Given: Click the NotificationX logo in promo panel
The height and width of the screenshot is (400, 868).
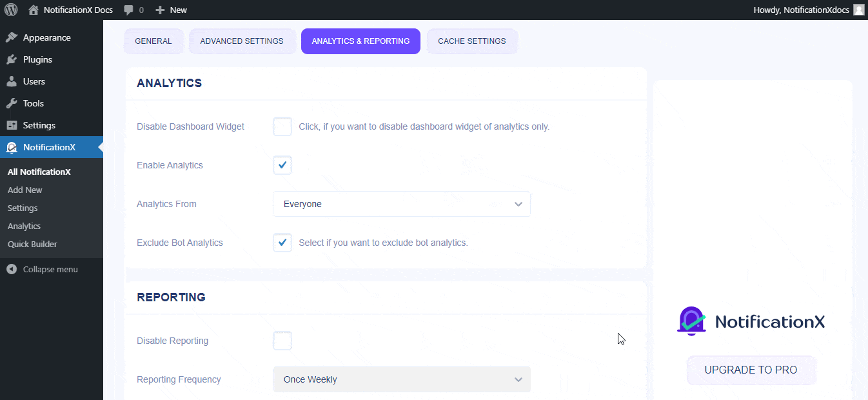Looking at the screenshot, I should 751,321.
